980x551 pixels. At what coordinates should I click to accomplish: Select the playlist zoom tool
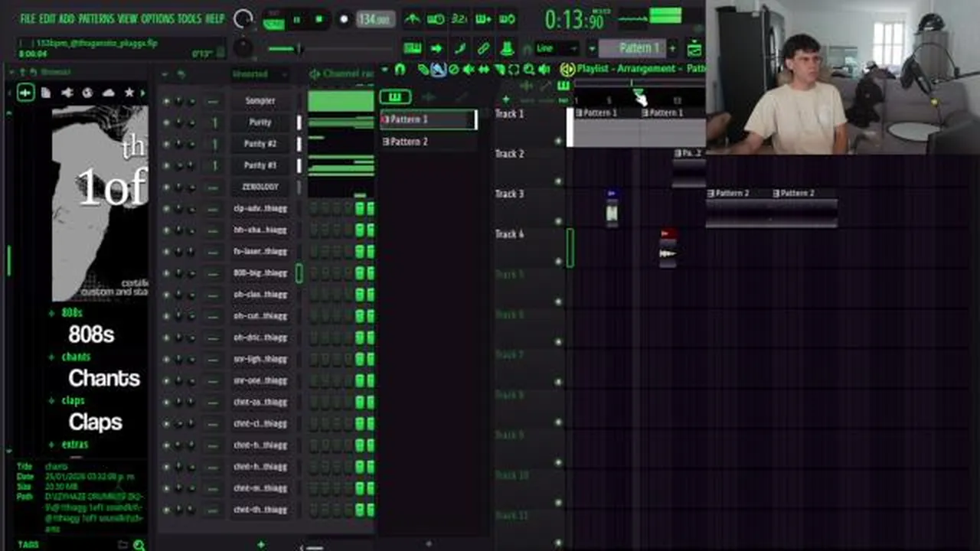point(529,70)
